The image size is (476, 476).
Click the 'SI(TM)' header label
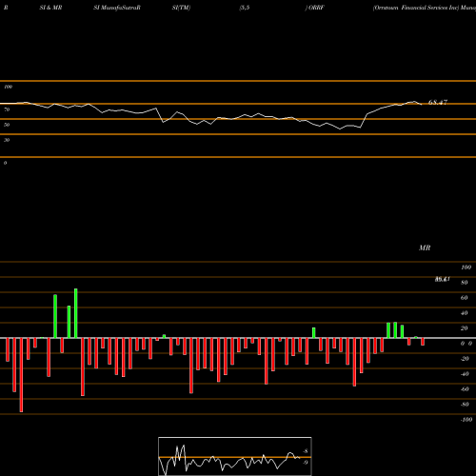(x=181, y=8)
